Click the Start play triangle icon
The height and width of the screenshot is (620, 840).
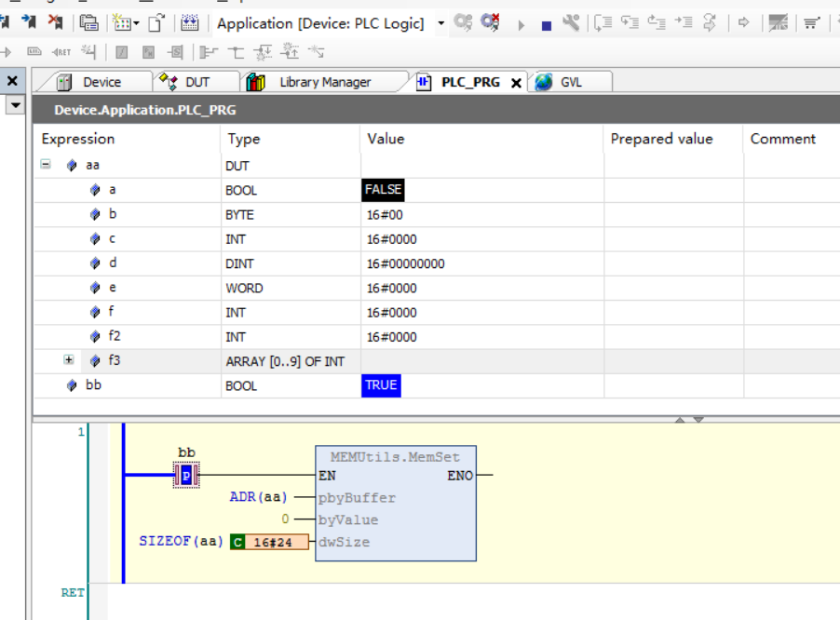(x=521, y=25)
